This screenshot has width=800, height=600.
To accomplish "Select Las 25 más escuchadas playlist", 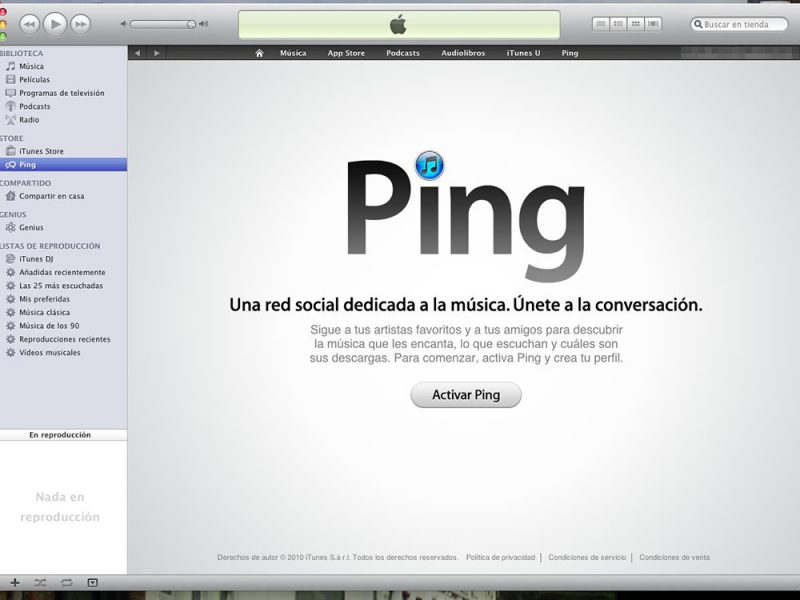I will click(63, 286).
